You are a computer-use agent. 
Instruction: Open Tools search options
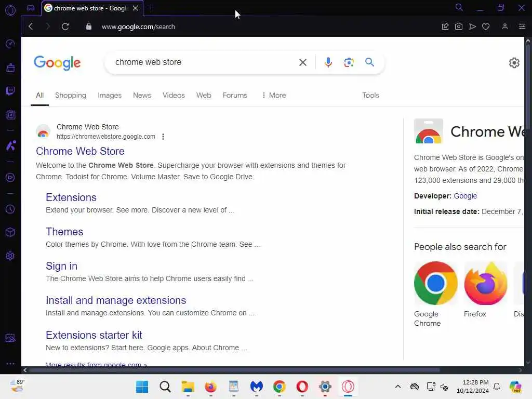[370, 96]
